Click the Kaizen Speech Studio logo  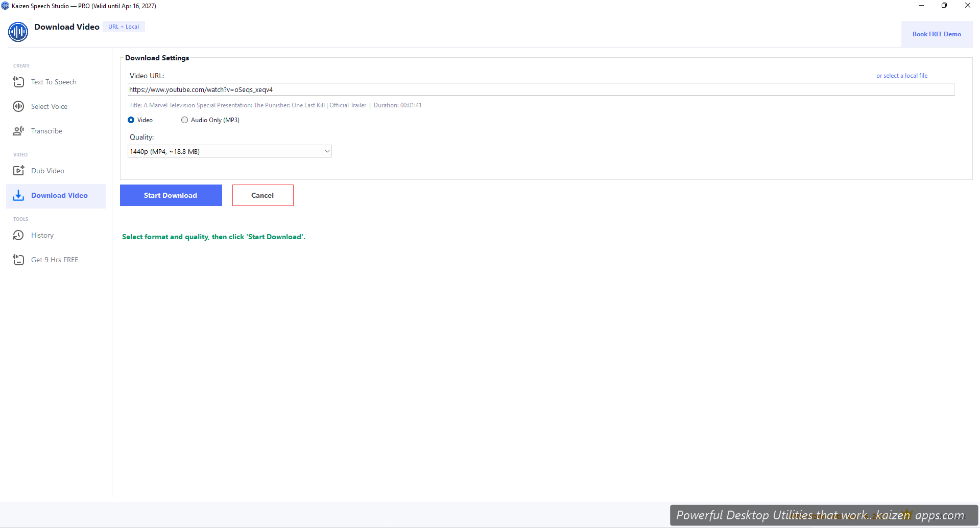pos(18,32)
